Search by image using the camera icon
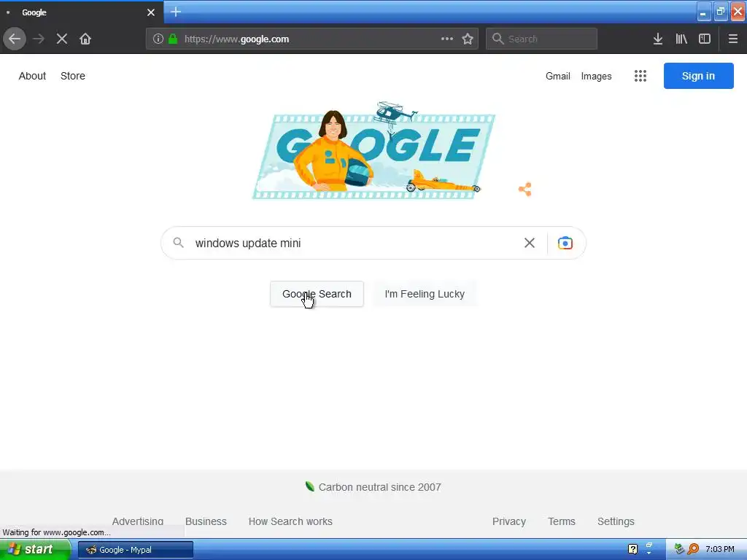 click(565, 243)
